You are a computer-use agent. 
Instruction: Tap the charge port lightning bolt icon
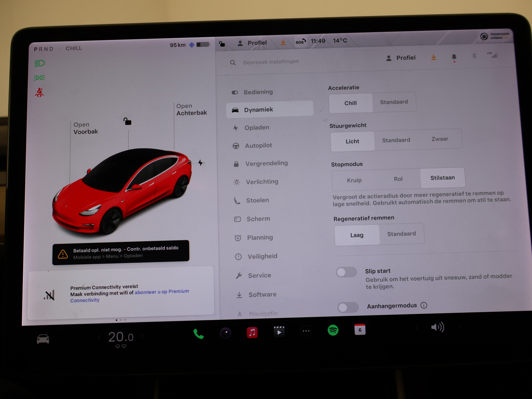click(200, 163)
